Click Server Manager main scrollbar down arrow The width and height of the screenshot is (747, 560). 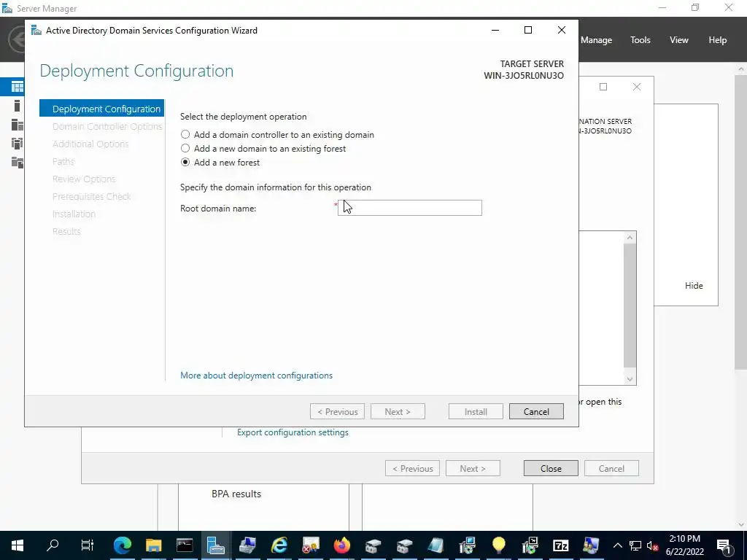741,524
